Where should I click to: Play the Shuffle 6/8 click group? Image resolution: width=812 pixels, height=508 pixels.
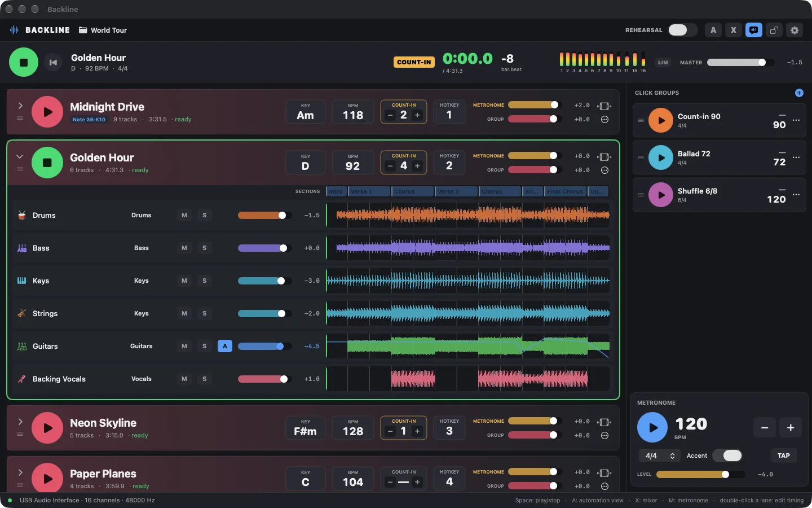click(661, 195)
